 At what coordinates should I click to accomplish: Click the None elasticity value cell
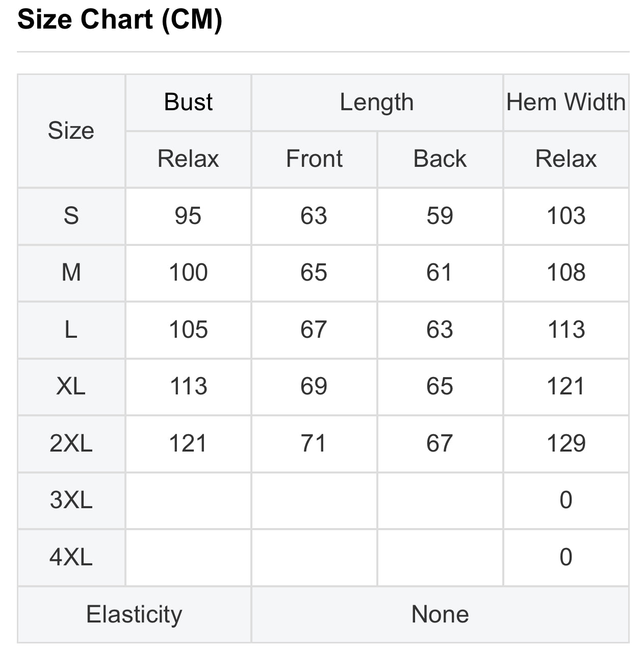click(x=440, y=614)
